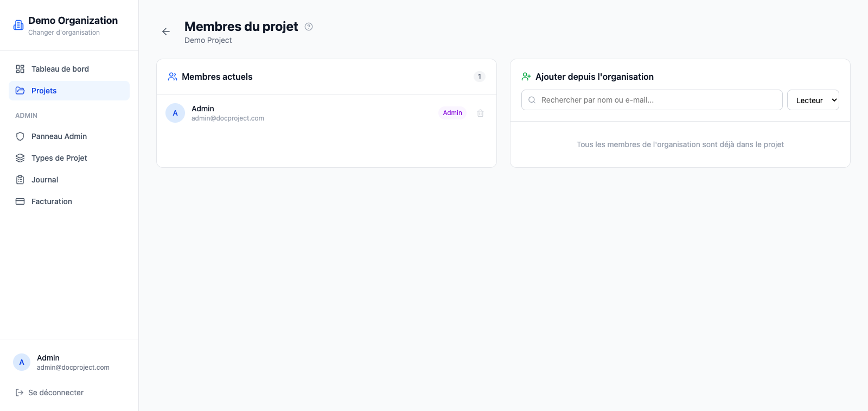Click the Admin avatar in sidebar footer
Image resolution: width=868 pixels, height=411 pixels.
click(x=22, y=362)
